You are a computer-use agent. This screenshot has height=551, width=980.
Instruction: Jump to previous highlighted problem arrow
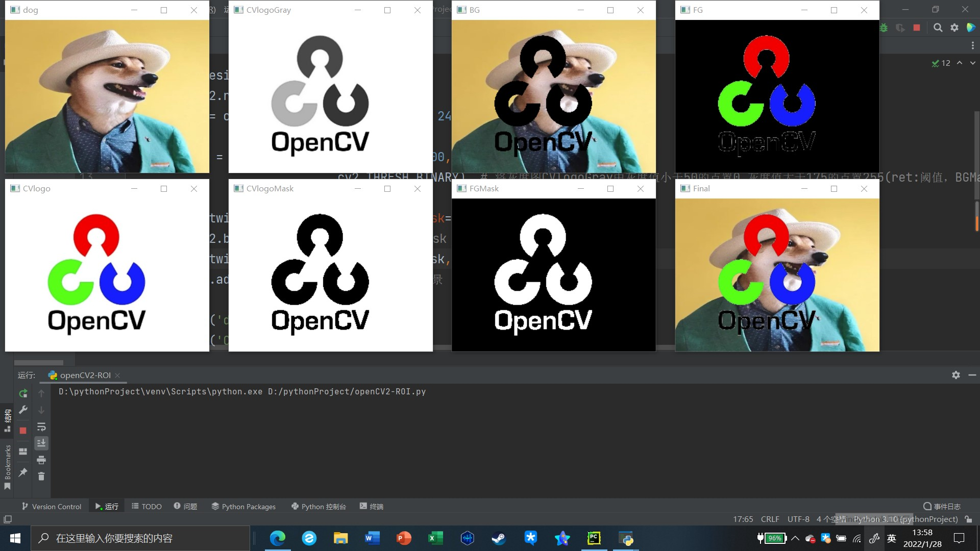point(960,63)
